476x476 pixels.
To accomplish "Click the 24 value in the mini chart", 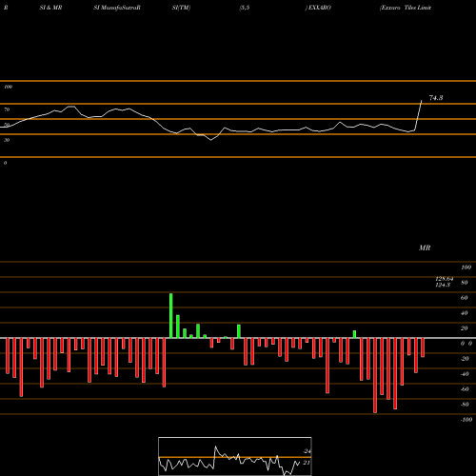I will [x=307, y=451].
